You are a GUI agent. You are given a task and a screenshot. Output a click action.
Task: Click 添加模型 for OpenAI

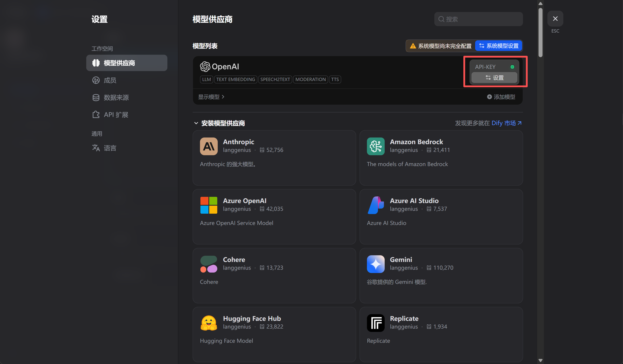coord(501,97)
